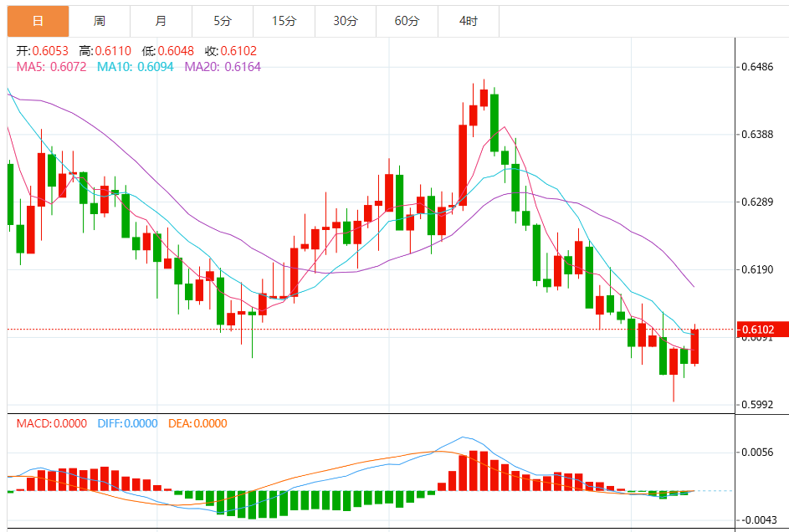Click the close price 收:0.6102 value
This screenshot has width=789, height=532.
230,51
